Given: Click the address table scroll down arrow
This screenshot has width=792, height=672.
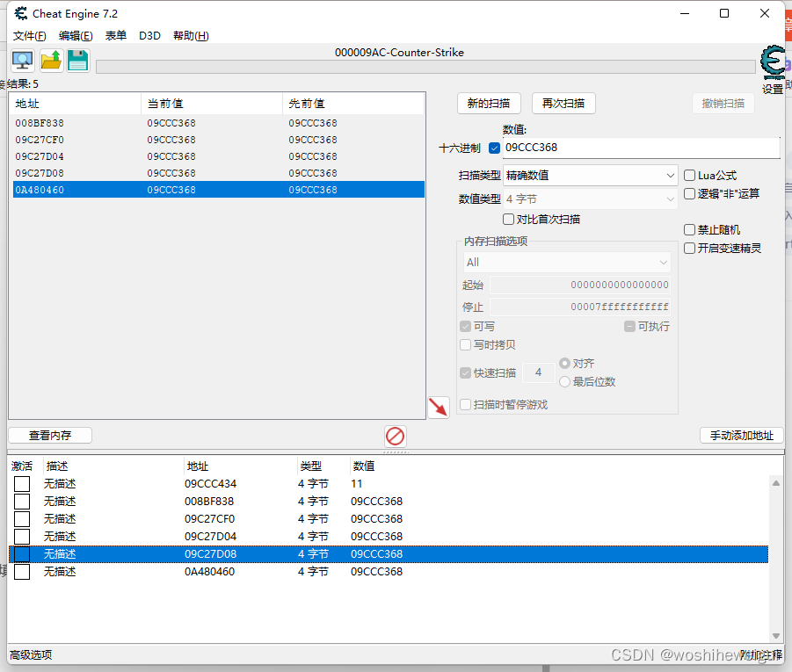Looking at the screenshot, I should 776,636.
